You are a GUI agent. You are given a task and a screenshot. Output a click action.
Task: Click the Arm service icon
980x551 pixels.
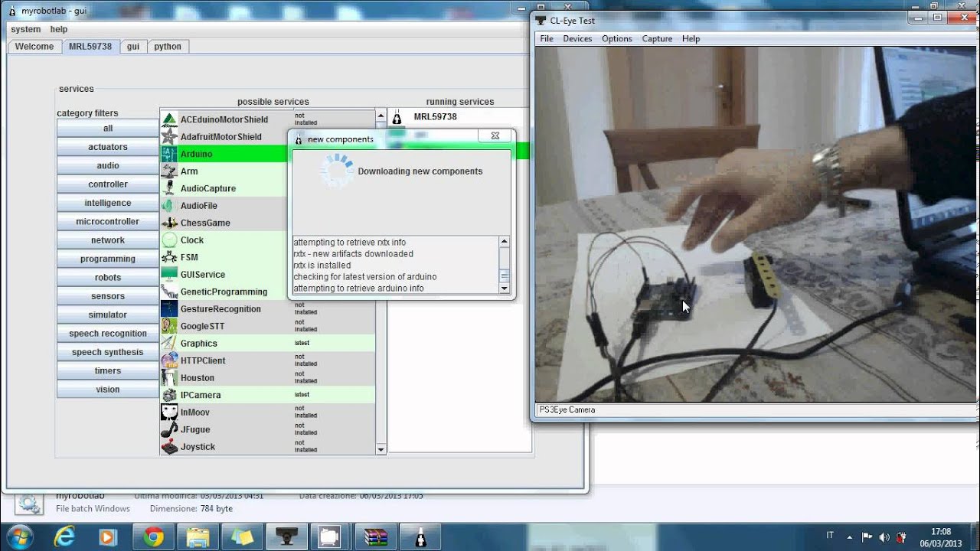click(169, 171)
